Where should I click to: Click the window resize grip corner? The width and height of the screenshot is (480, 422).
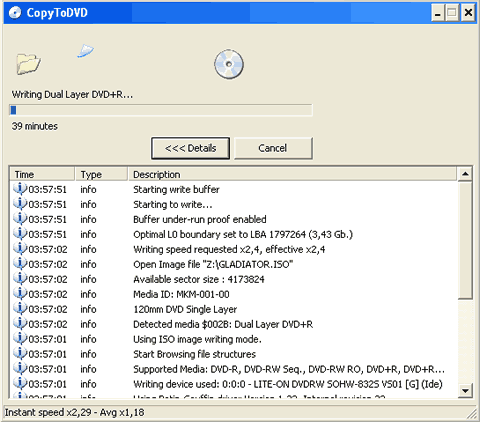472,414
